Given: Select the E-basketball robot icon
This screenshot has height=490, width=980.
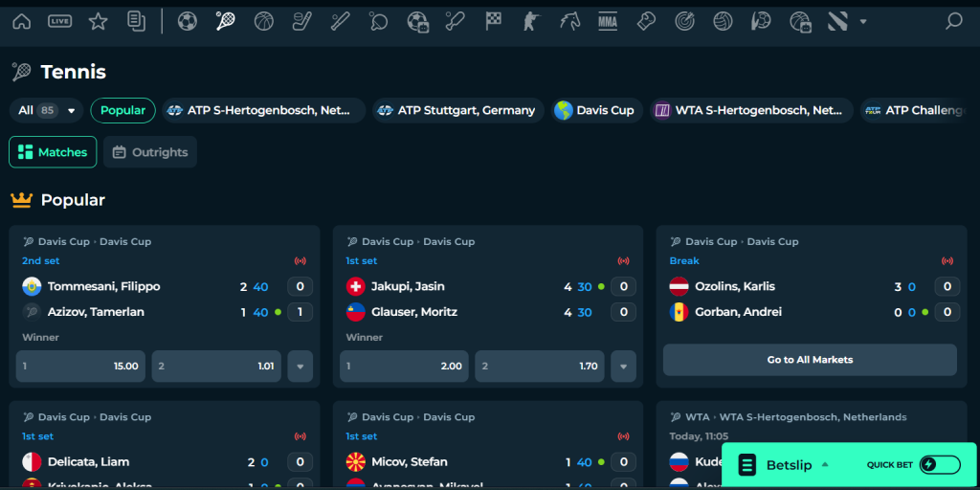Looking at the screenshot, I should (x=799, y=22).
